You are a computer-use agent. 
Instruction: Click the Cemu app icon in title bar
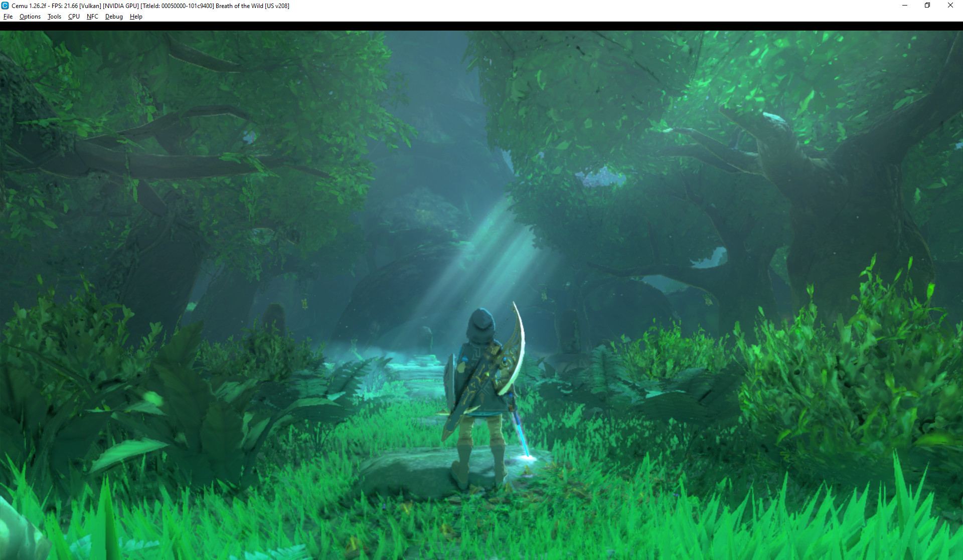click(x=5, y=6)
